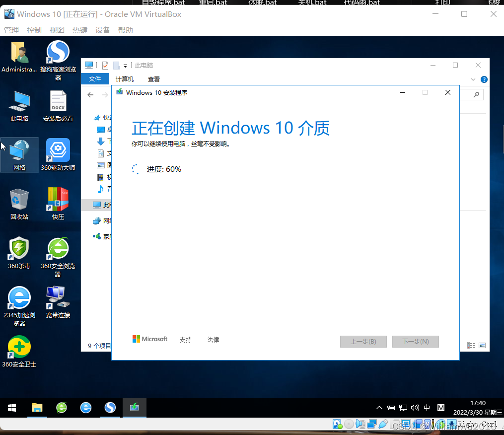The image size is (504, 435).
Task: Open Explorer 查看 ribbon tab
Action: (153, 79)
